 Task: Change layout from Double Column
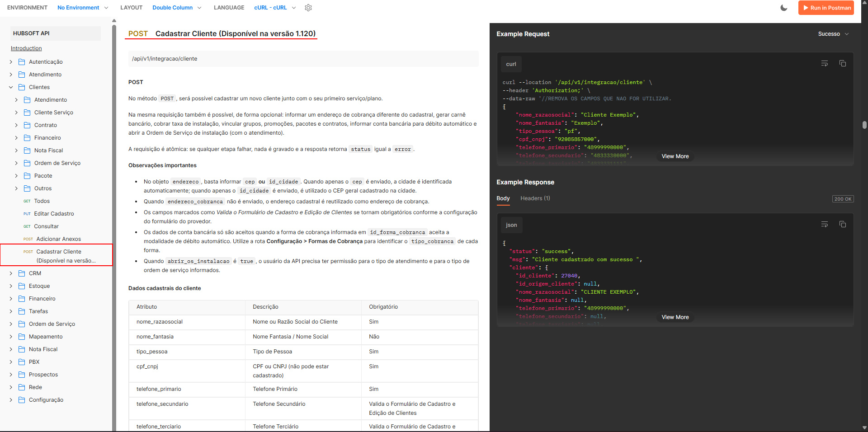tap(177, 8)
